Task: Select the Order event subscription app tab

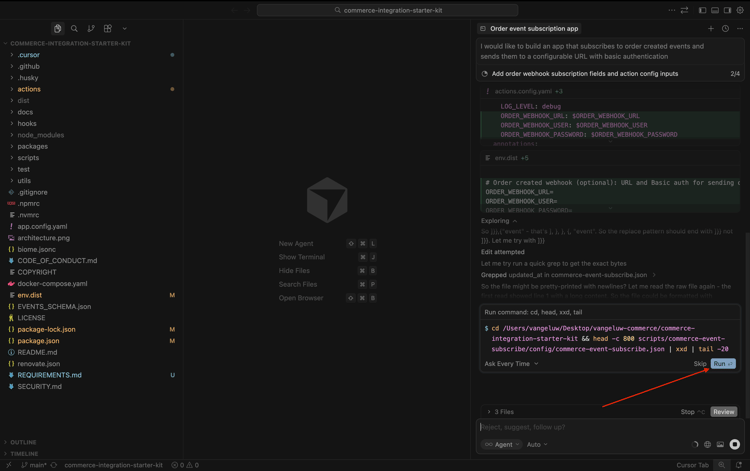Action: 529,29
